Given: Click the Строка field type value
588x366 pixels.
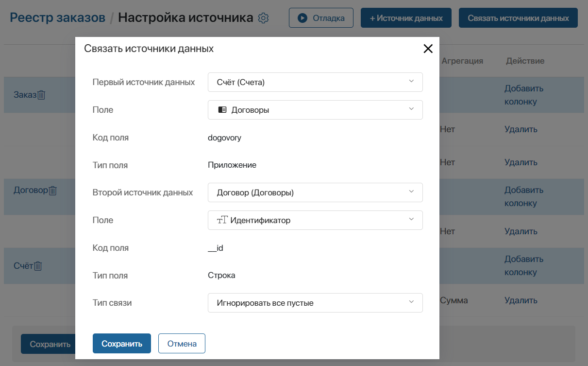Looking at the screenshot, I should pyautogui.click(x=221, y=276).
